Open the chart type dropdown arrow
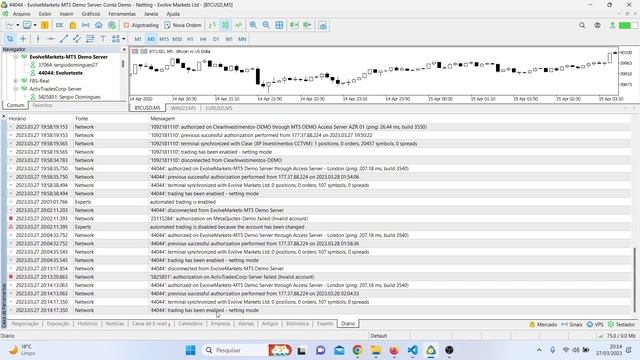Screen dimensions: 640x360 (x=18, y=25)
